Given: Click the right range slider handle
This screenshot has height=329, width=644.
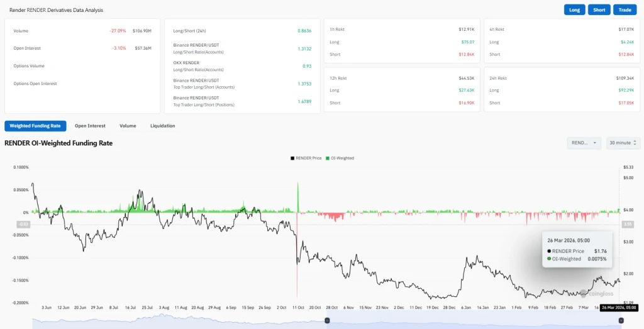Looking at the screenshot, I should (621, 320).
